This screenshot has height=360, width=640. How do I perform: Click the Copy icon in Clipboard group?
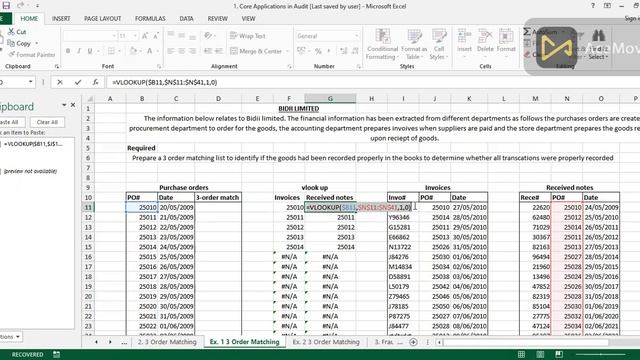[11, 43]
